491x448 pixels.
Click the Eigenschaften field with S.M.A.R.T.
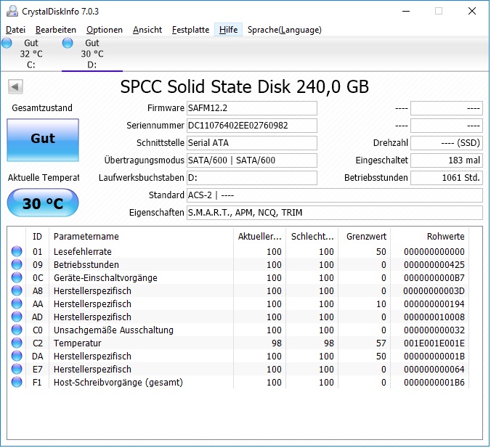point(334,213)
